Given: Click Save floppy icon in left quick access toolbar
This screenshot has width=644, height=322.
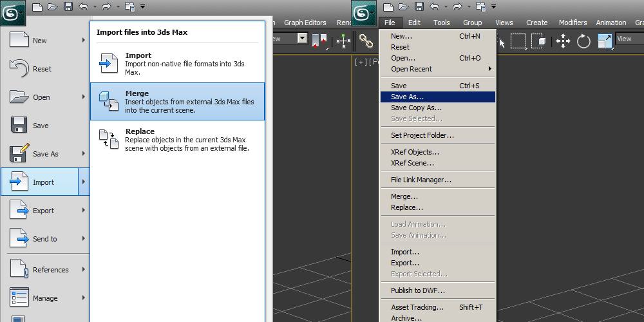Looking at the screenshot, I should click(x=68, y=6).
